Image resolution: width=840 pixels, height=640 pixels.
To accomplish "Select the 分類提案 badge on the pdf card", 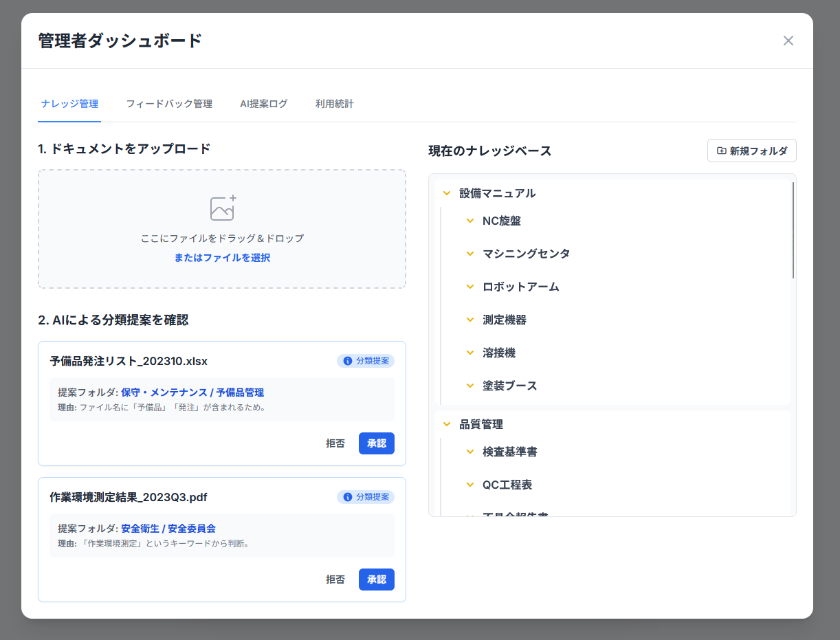I will (x=366, y=497).
